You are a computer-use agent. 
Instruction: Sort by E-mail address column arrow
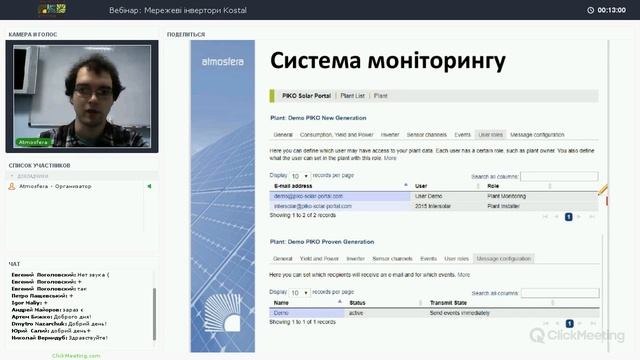pyautogui.click(x=405, y=185)
